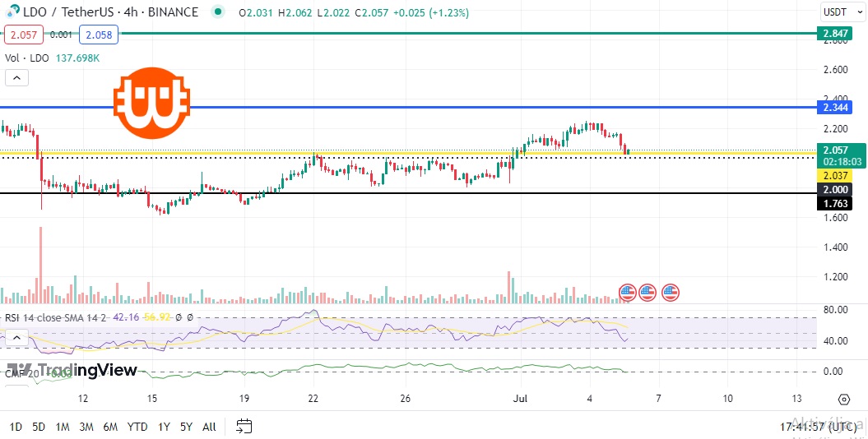This screenshot has width=868, height=439.
Task: Click the 2.344 blue price label
Action: click(x=835, y=107)
